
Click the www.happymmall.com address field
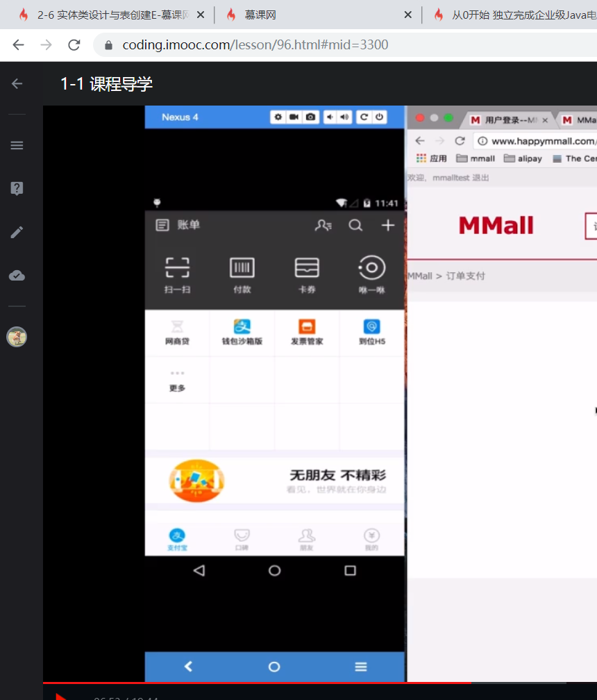point(535,141)
